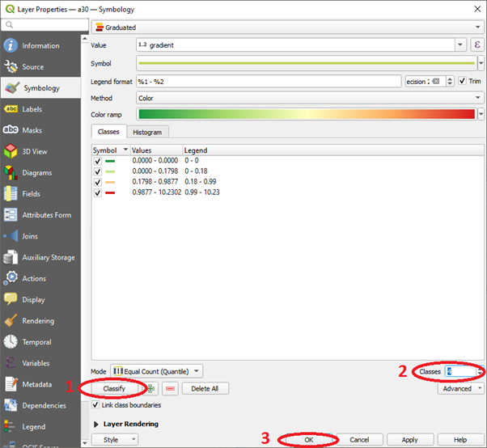The height and width of the screenshot is (448, 487).
Task: Open expression editor epsilon button
Action: coord(477,45)
